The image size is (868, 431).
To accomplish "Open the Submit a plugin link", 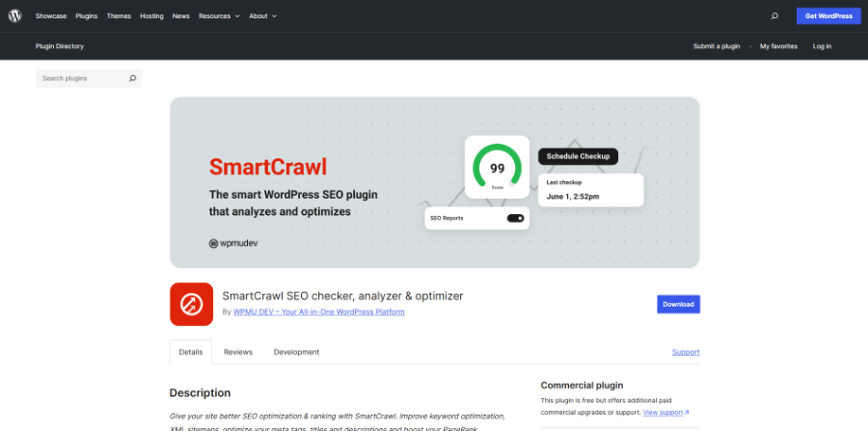I will (x=717, y=46).
